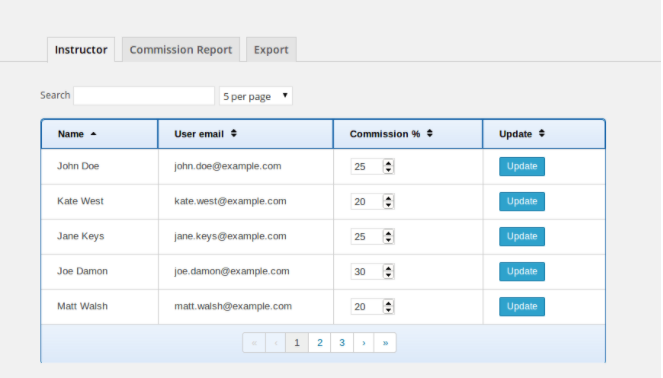The height and width of the screenshot is (378, 663).
Task: Select the Instructor tab
Action: pyautogui.click(x=81, y=49)
